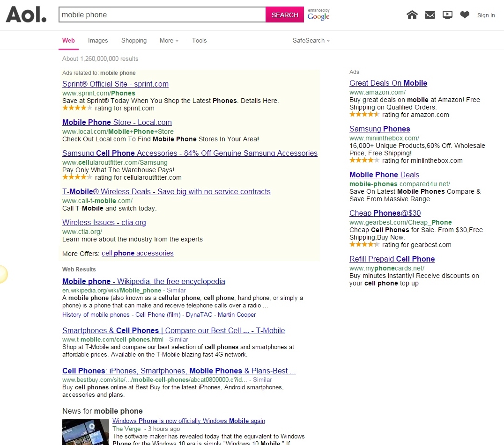
Task: Open Mobile Phone Store - Local.com link
Action: [117, 122]
